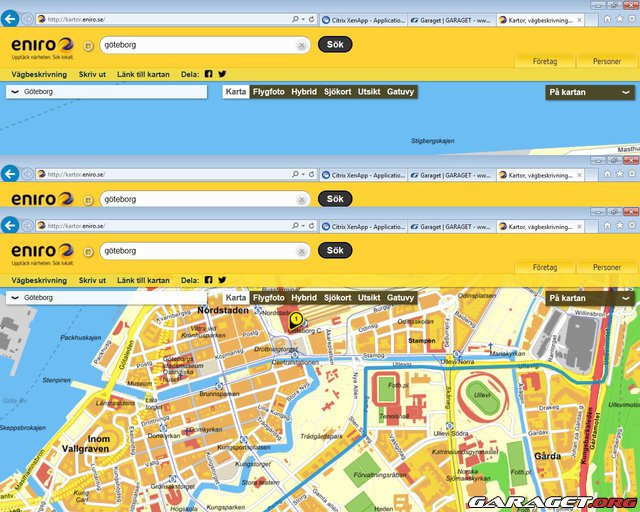This screenshot has height=512, width=640.
Task: Open the På kartan dropdown in the topmost window
Action: click(590, 92)
